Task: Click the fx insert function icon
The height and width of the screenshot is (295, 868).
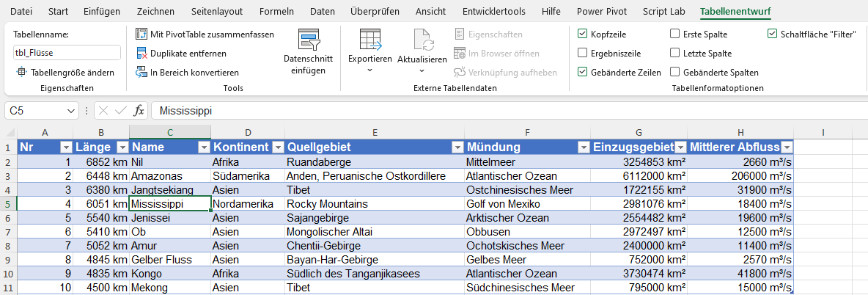Action: pos(139,111)
